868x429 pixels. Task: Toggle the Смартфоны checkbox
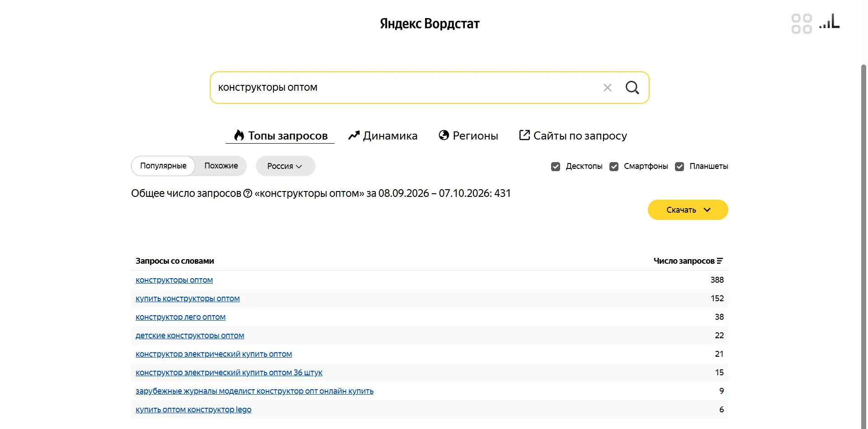614,167
